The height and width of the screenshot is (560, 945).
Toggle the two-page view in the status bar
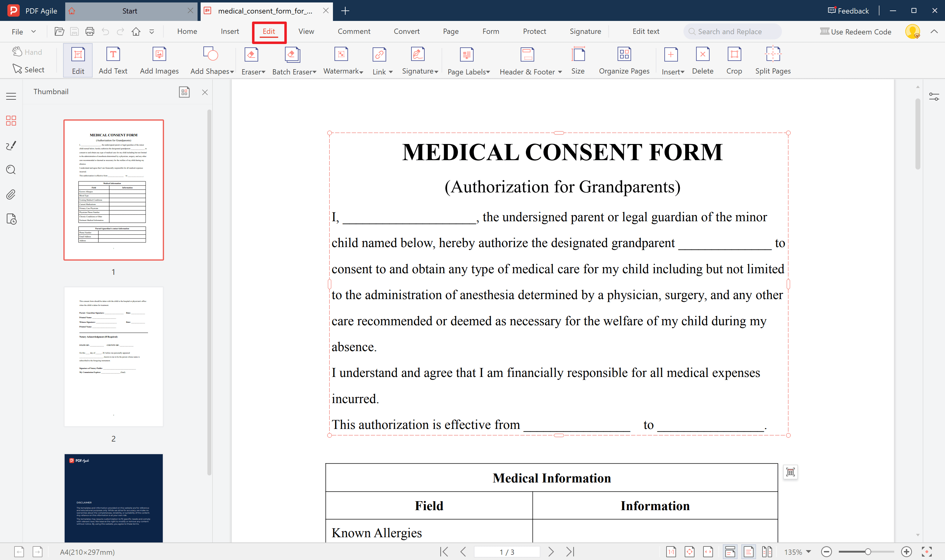point(767,552)
